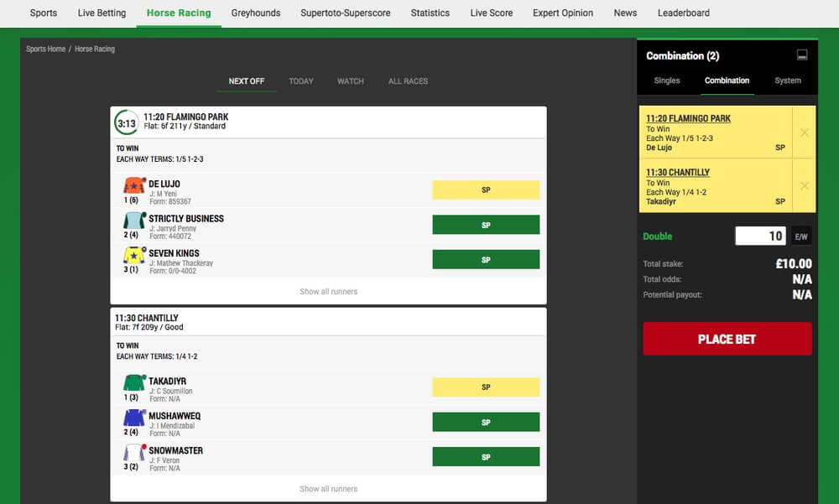Switch to All Races tab

pos(408,81)
